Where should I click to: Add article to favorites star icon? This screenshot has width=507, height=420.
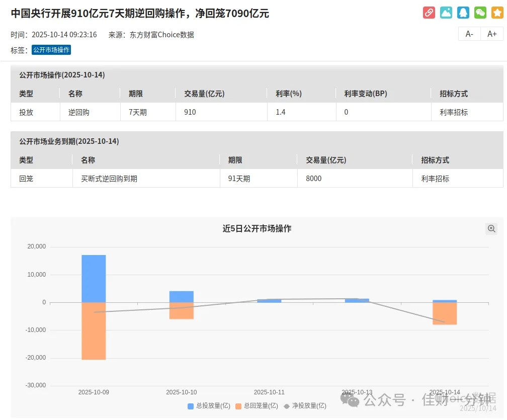(497, 13)
